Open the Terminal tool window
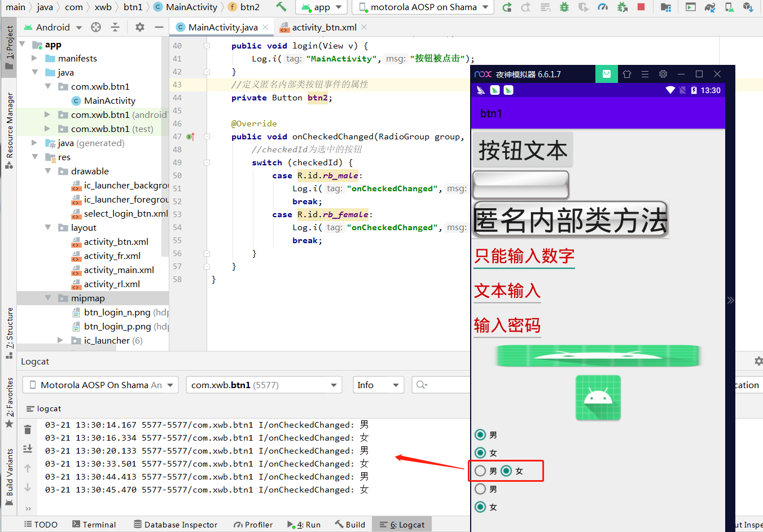This screenshot has width=763, height=532. tap(94, 524)
